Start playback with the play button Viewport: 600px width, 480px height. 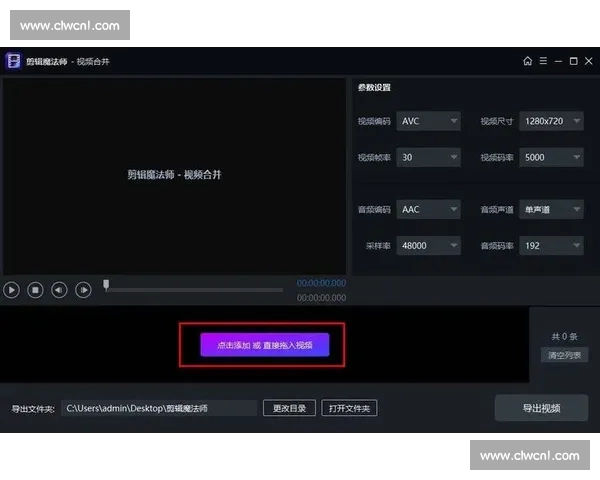coord(11,290)
